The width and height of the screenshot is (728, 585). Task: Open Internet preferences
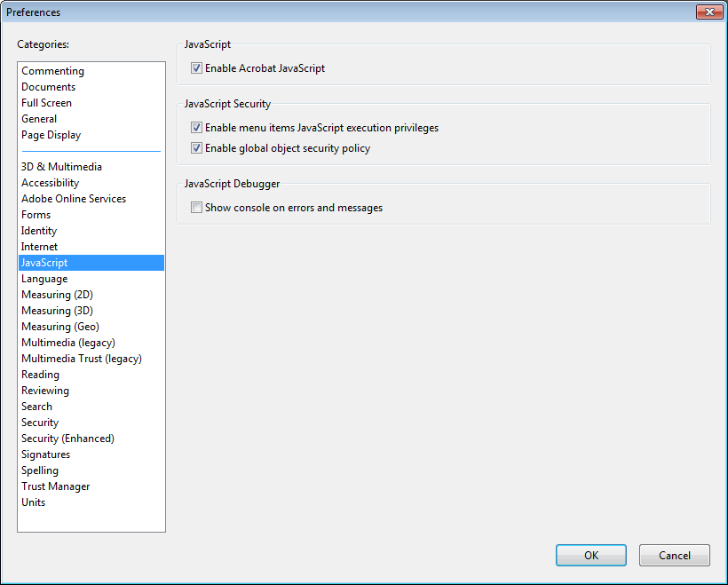tap(91, 247)
